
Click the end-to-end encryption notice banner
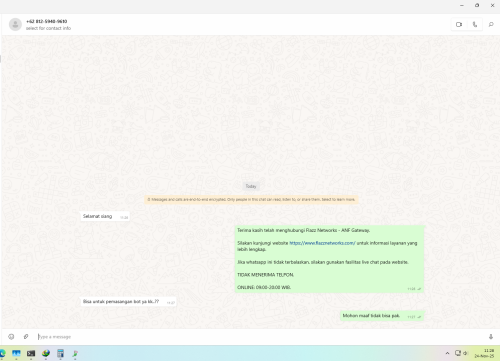251,199
